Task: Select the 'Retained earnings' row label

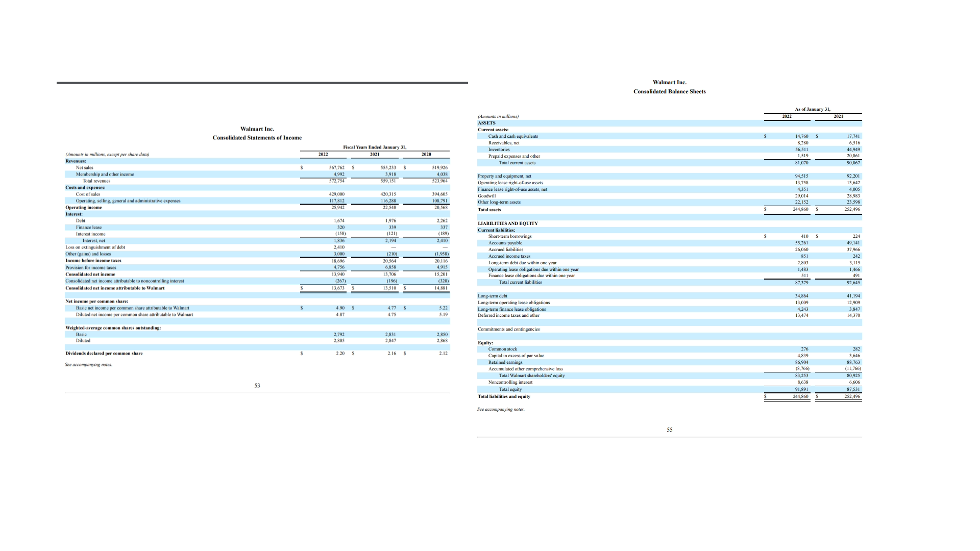Action: coord(505,362)
